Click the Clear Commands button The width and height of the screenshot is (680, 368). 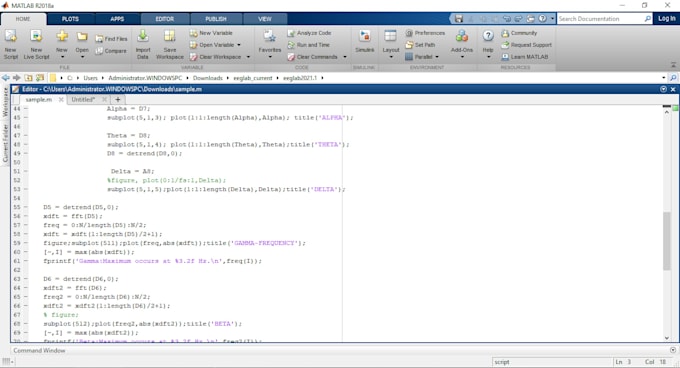[312, 57]
